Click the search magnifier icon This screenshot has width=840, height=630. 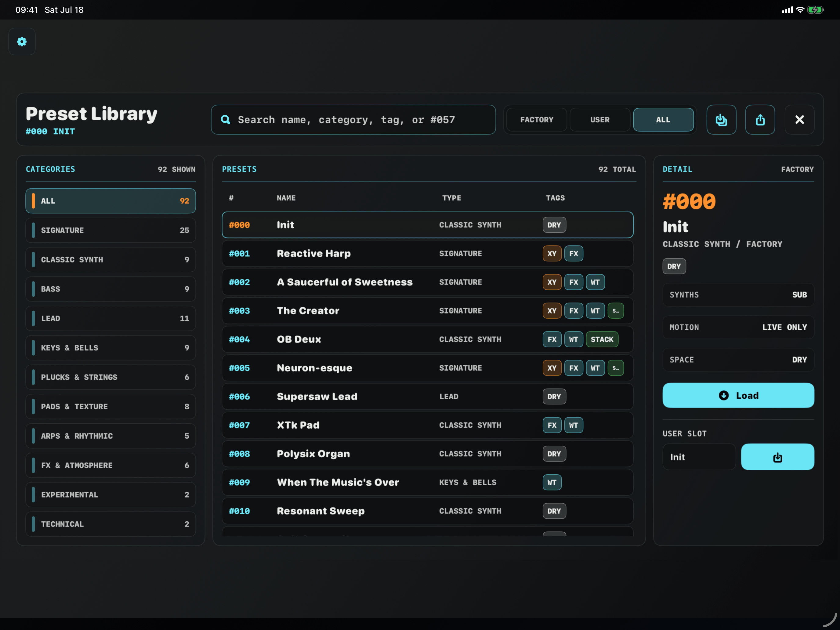[226, 120]
